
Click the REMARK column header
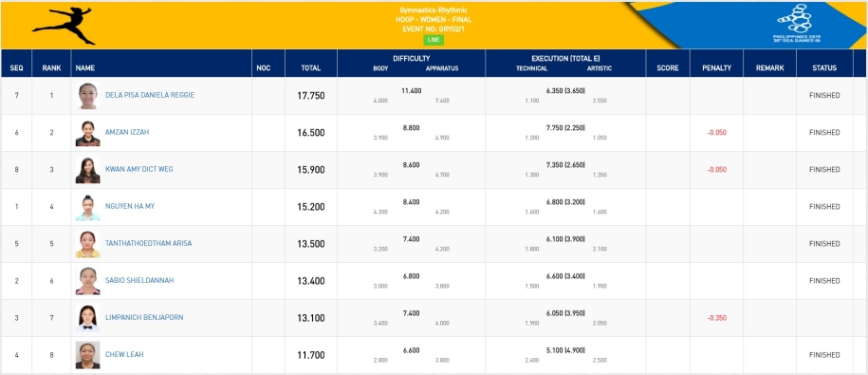coord(770,68)
